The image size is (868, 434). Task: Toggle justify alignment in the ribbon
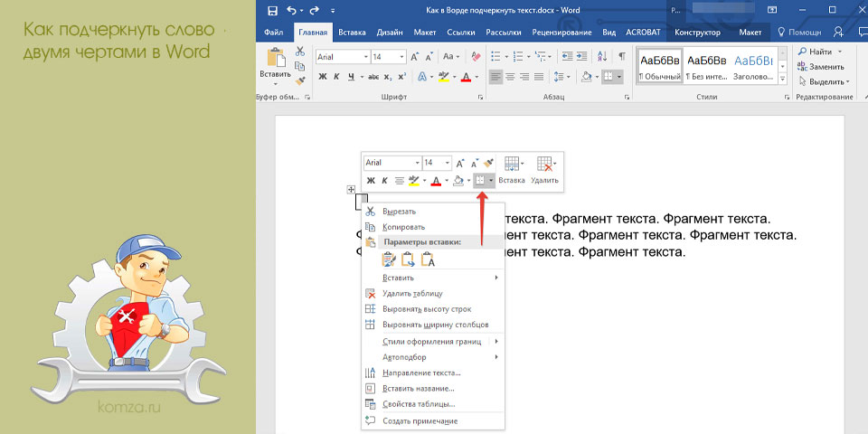point(539,76)
